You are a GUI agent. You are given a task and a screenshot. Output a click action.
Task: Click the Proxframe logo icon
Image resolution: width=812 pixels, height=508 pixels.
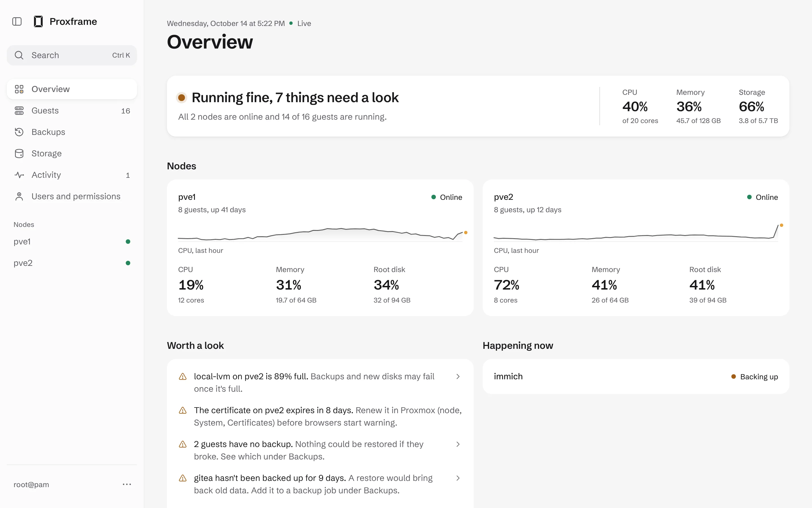[x=38, y=21]
